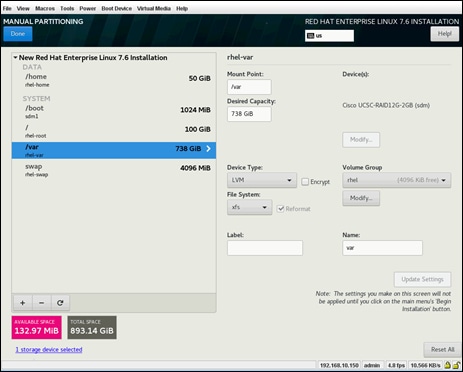Open the Boot Device menu

117,8
